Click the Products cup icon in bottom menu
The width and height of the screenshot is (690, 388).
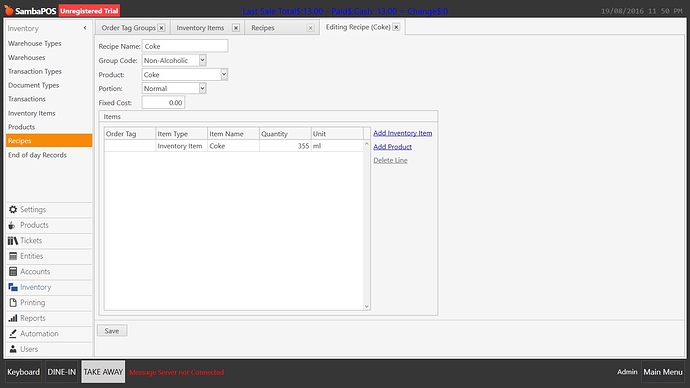pos(12,225)
